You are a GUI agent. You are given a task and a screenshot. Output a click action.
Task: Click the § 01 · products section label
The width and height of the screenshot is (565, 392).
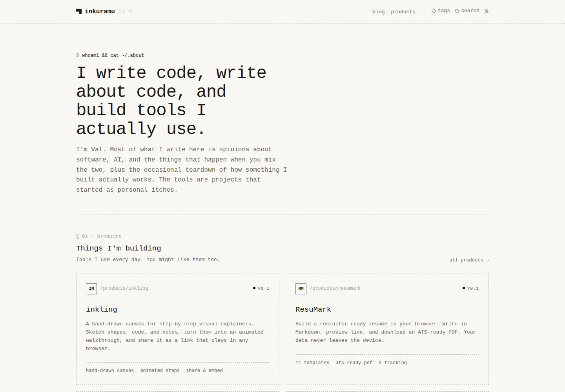(98, 236)
